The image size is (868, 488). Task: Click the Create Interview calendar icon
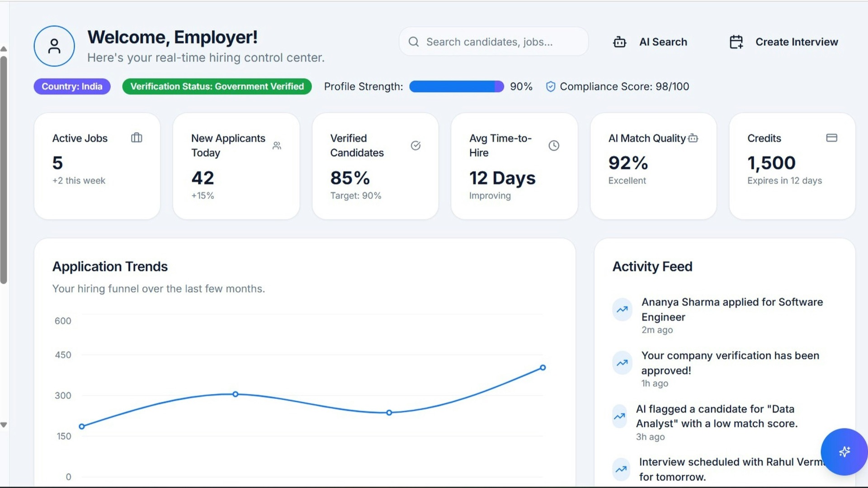(x=736, y=42)
